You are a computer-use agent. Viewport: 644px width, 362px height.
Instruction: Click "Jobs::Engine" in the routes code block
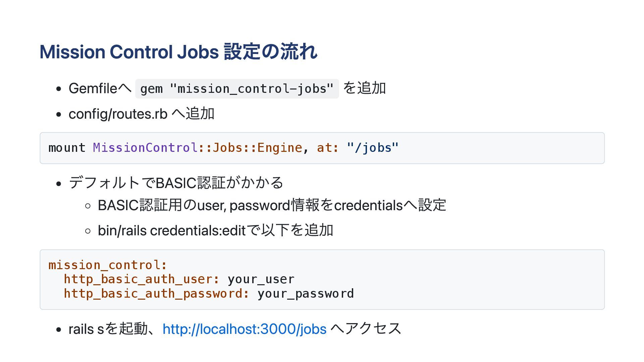point(257,148)
